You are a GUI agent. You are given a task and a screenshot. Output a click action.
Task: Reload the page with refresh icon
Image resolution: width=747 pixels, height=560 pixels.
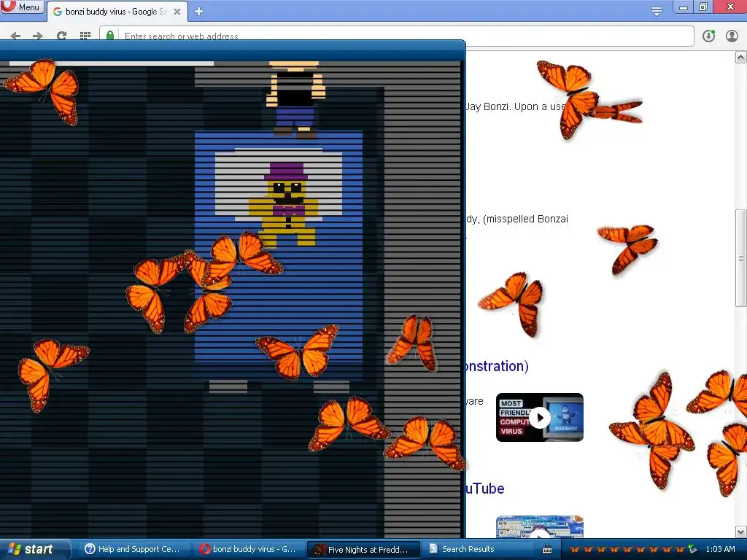[61, 36]
